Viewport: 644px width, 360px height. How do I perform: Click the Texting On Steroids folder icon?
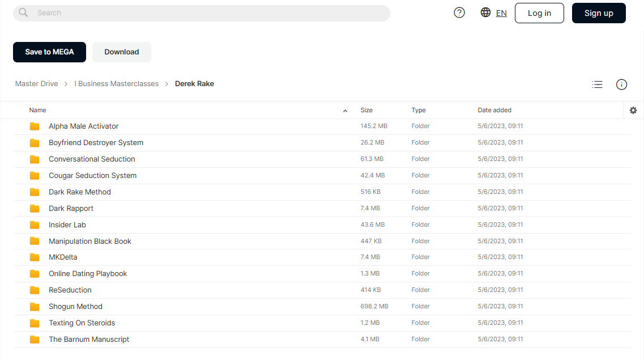(35, 323)
